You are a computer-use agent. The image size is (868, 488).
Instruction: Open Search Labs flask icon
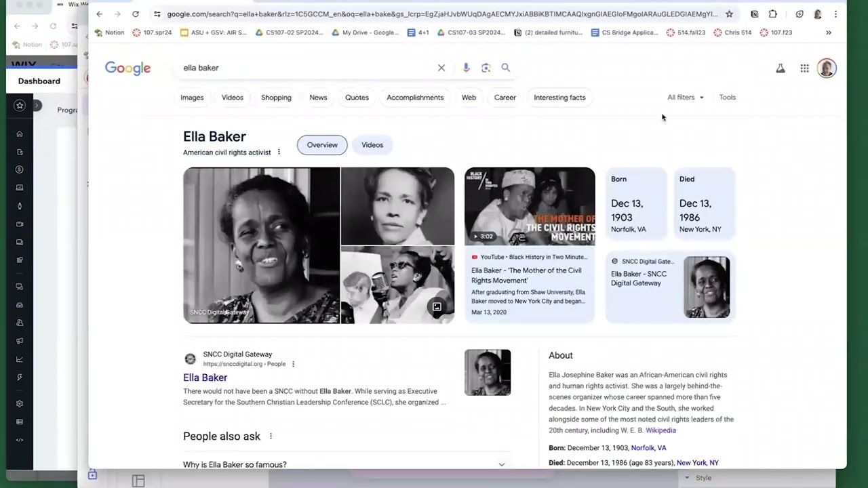click(781, 68)
